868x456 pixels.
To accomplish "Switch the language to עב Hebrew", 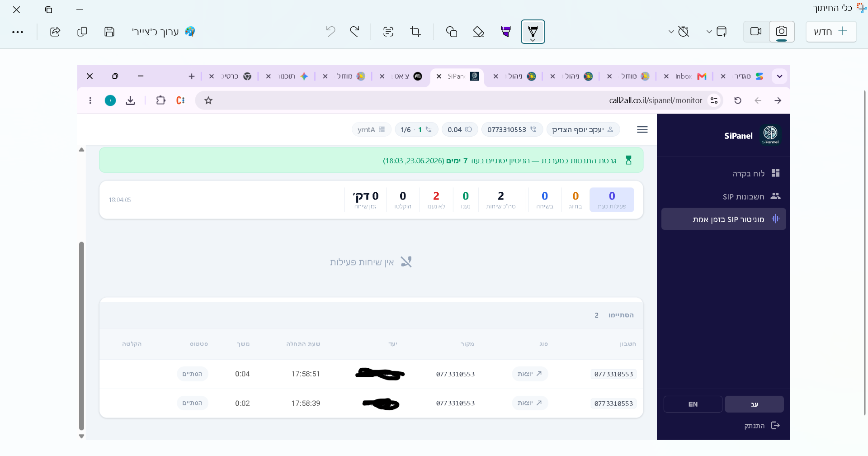I will pyautogui.click(x=754, y=404).
